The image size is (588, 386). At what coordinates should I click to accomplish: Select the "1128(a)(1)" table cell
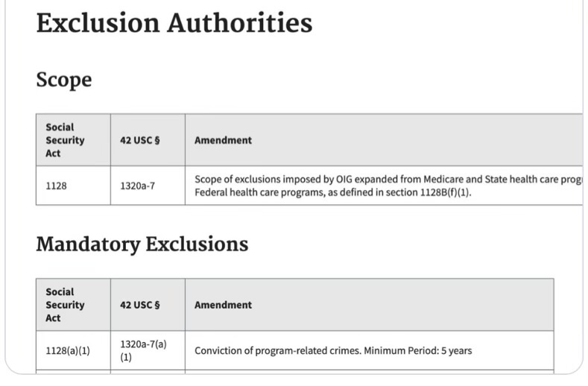tap(68, 350)
